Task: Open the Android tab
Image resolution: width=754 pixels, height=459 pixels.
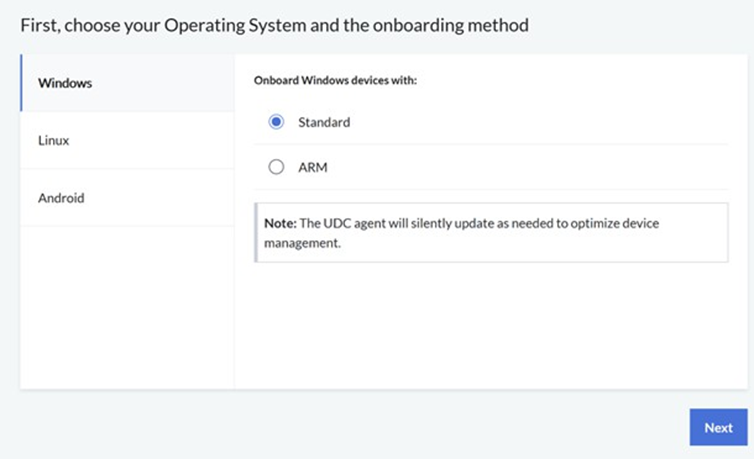Action: 61,198
